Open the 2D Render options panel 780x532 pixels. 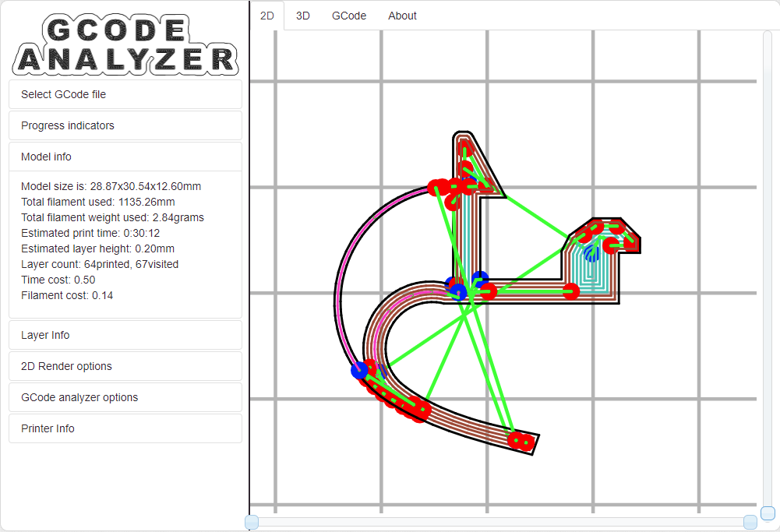[x=125, y=366]
